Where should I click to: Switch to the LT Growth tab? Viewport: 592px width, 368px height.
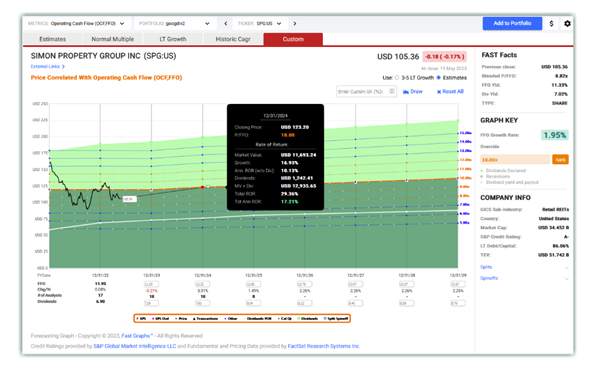pyautogui.click(x=173, y=39)
